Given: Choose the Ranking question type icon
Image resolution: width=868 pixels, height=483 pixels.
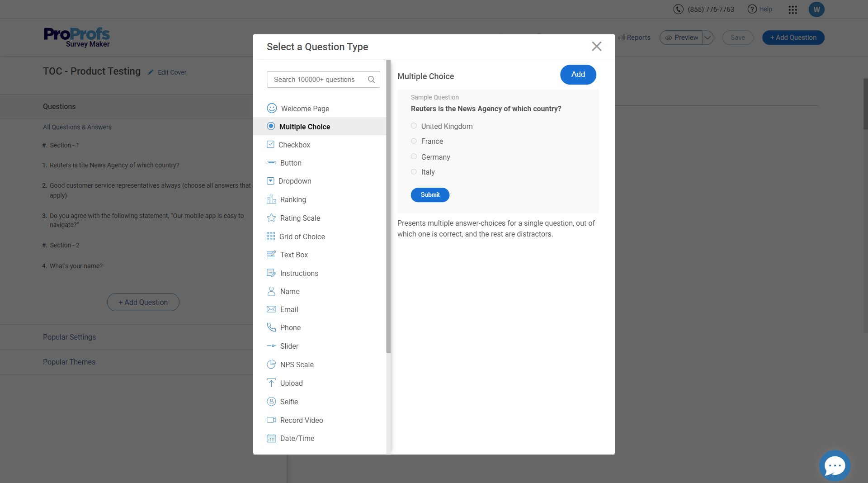Looking at the screenshot, I should point(271,199).
